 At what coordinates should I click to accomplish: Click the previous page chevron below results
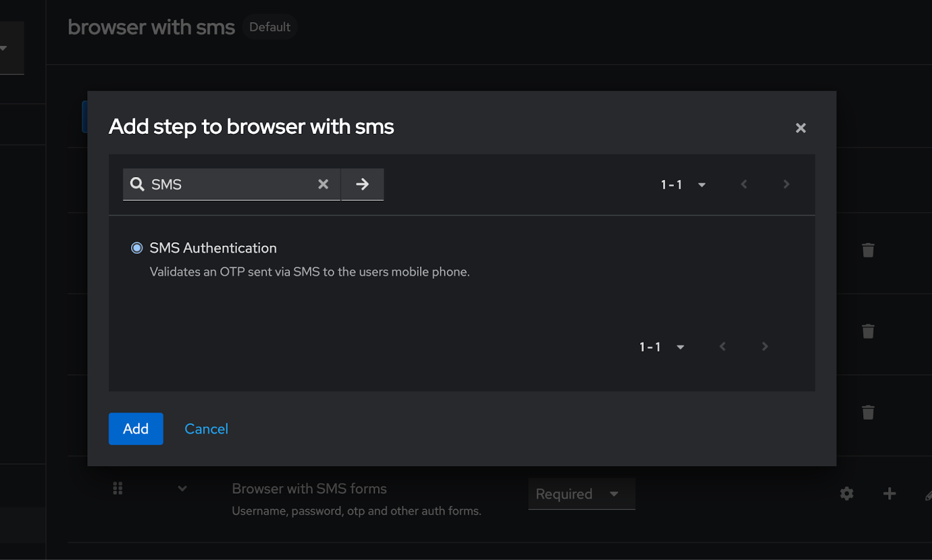coord(722,346)
